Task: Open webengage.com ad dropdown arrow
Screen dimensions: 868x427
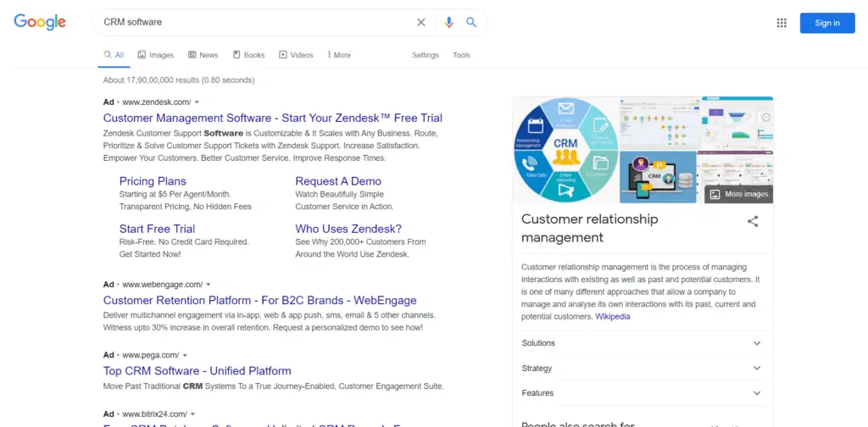Action: pos(209,285)
